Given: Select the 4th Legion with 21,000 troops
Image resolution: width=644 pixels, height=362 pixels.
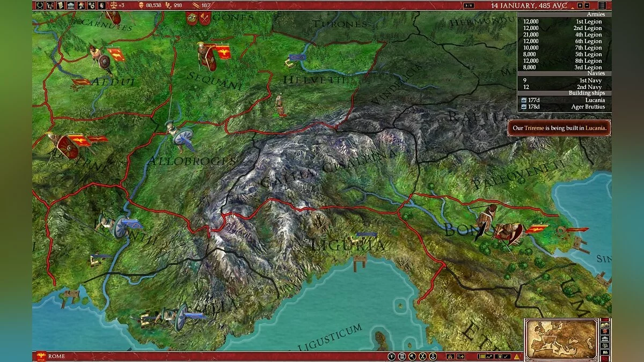Looking at the screenshot, I should click(x=563, y=35).
